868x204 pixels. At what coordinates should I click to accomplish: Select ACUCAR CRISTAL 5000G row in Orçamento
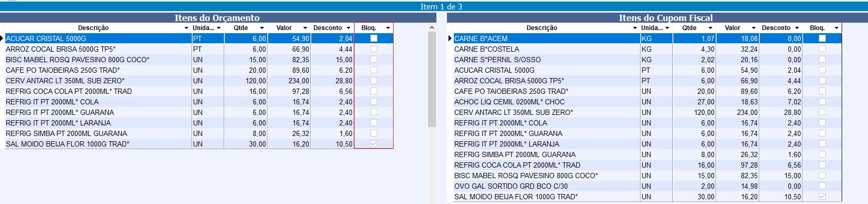(x=199, y=38)
